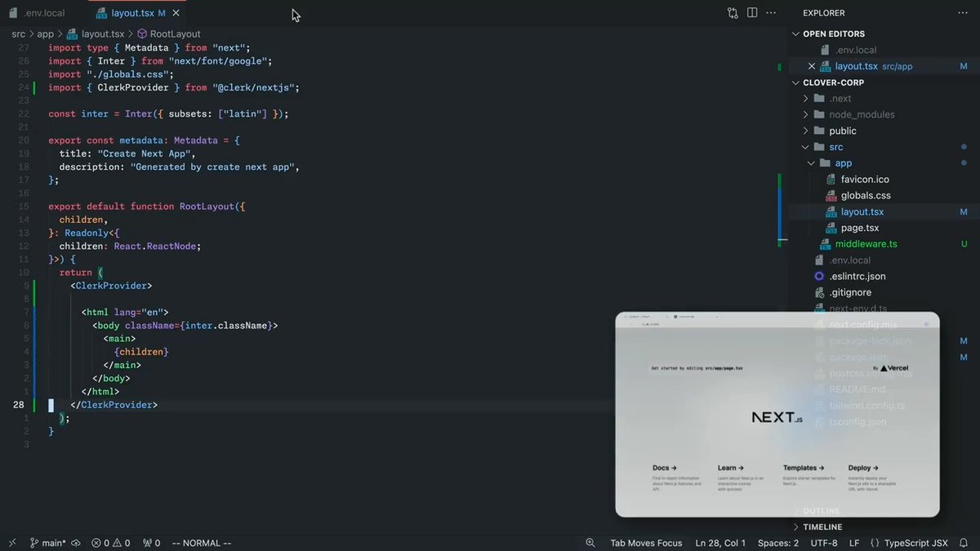Click the favicon.ico file icon
Screen dimensions: 980x551
(x=831, y=180)
